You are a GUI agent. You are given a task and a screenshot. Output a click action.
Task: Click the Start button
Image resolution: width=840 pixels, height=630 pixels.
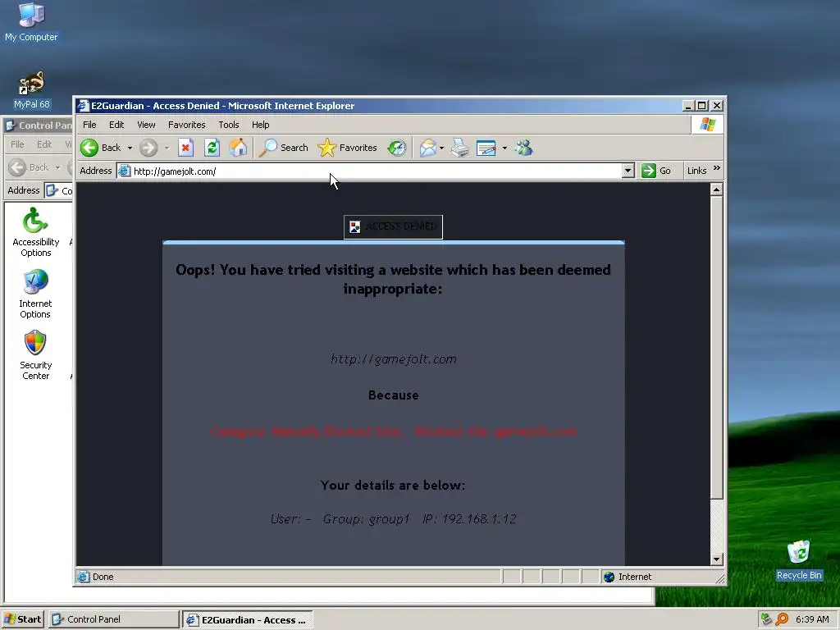[x=22, y=619]
